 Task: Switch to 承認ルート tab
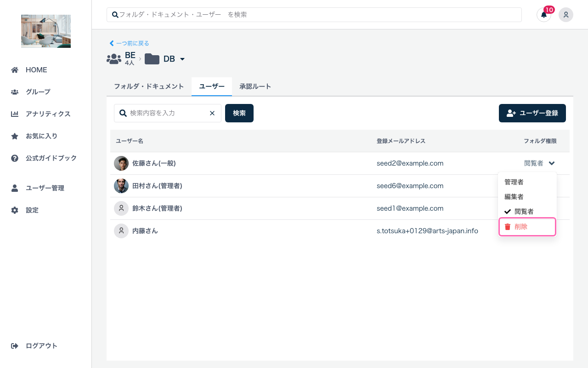pos(255,86)
